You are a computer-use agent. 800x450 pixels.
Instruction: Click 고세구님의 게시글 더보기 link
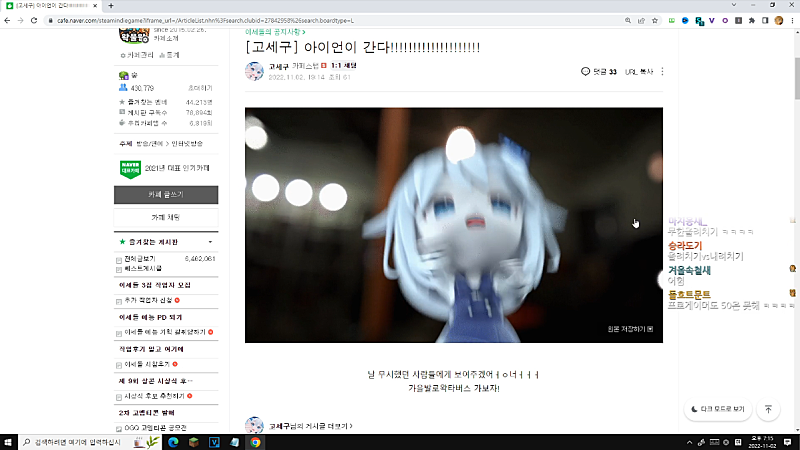coord(311,426)
